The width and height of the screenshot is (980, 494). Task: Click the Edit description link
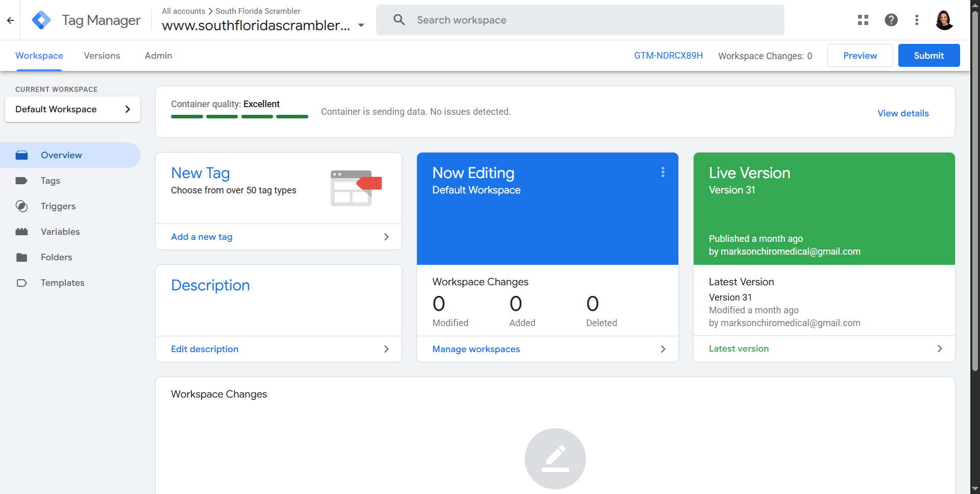click(205, 349)
